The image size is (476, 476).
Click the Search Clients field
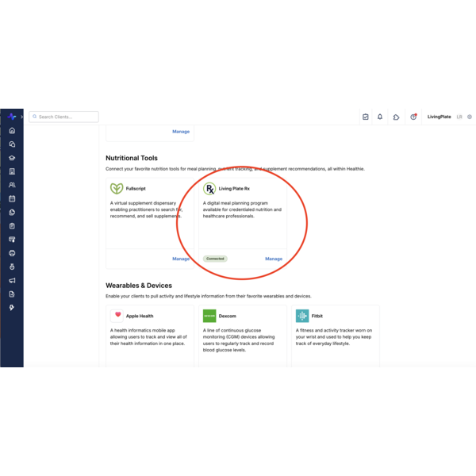64,117
